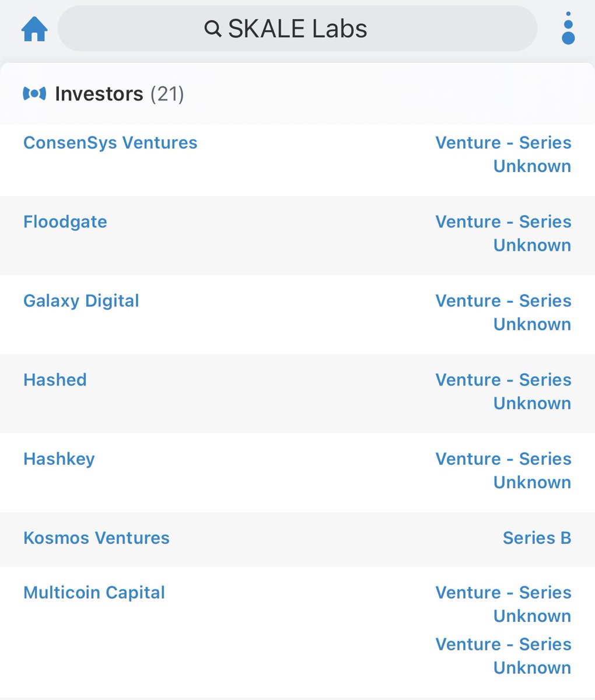View Floodgate's Venture - Series Unknown round

(503, 233)
